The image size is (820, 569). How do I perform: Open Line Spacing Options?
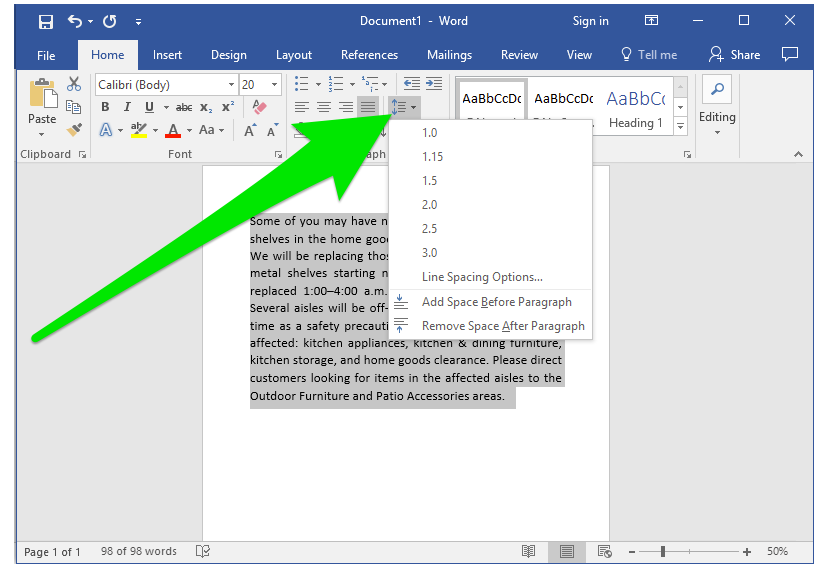[x=482, y=277]
